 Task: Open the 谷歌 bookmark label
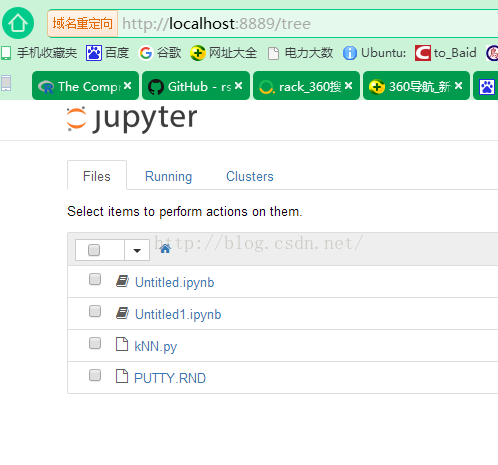click(x=169, y=53)
